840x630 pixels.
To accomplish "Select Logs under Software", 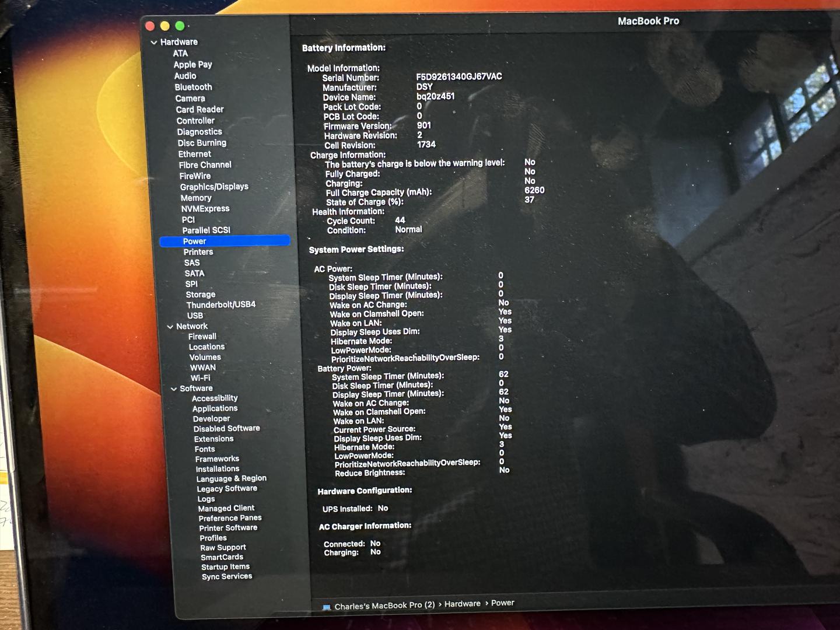I will 206,499.
